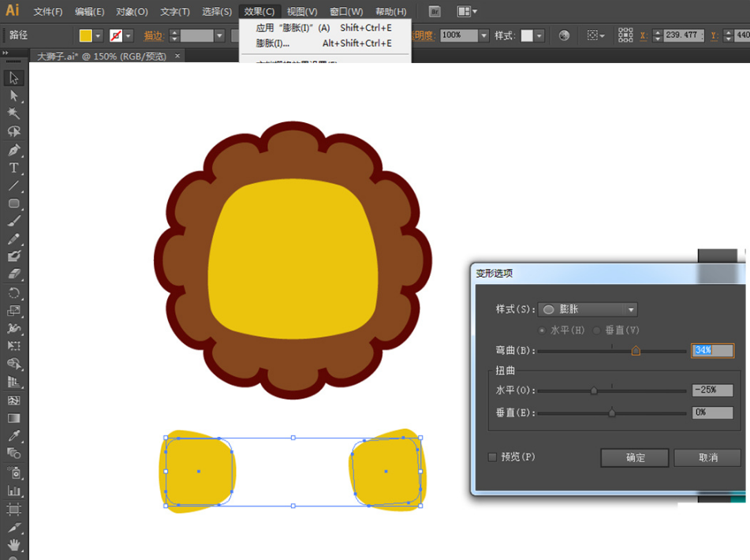This screenshot has width=750, height=560.
Task: Open the 视图(V) menu
Action: click(302, 12)
